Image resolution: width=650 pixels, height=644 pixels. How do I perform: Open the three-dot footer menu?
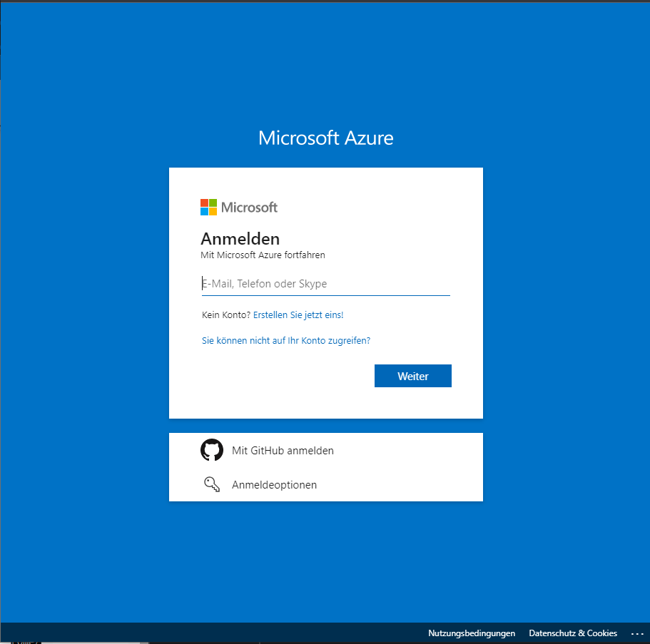636,633
